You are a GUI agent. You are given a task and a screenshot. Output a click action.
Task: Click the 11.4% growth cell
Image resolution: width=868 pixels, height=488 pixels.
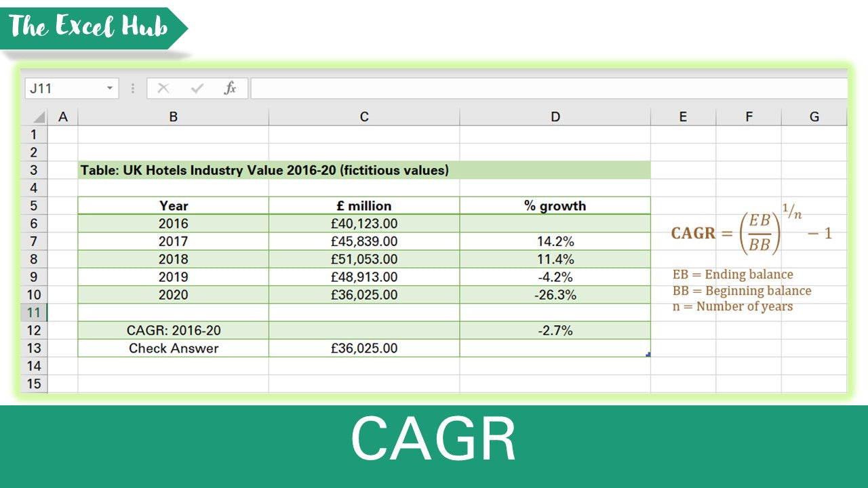[x=555, y=259]
